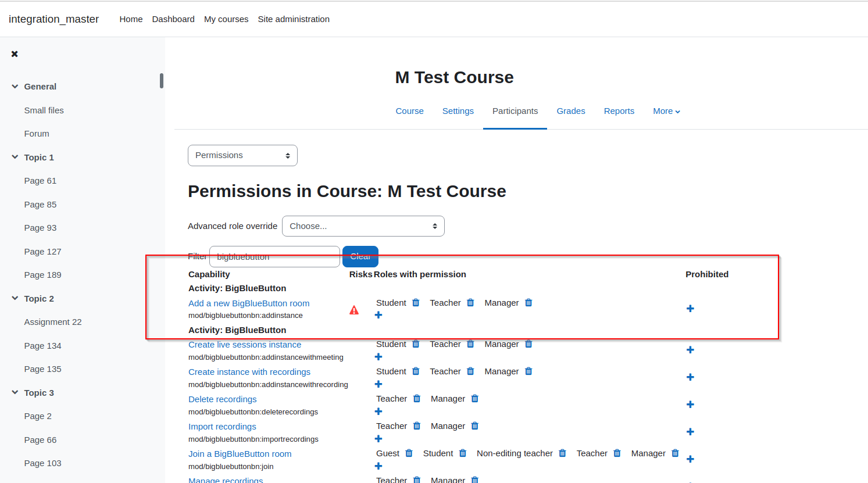868x483 pixels.
Task: Open Page 66 in course index
Action: [40, 440]
